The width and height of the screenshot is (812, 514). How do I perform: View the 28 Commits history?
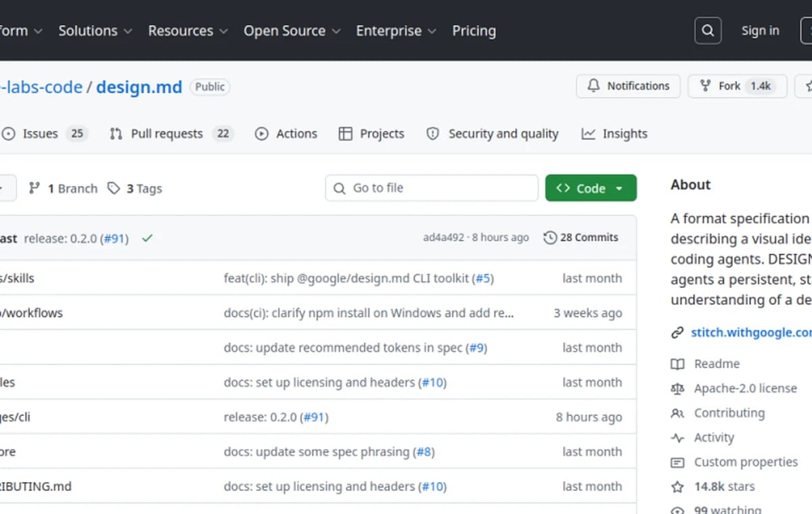pyautogui.click(x=581, y=237)
